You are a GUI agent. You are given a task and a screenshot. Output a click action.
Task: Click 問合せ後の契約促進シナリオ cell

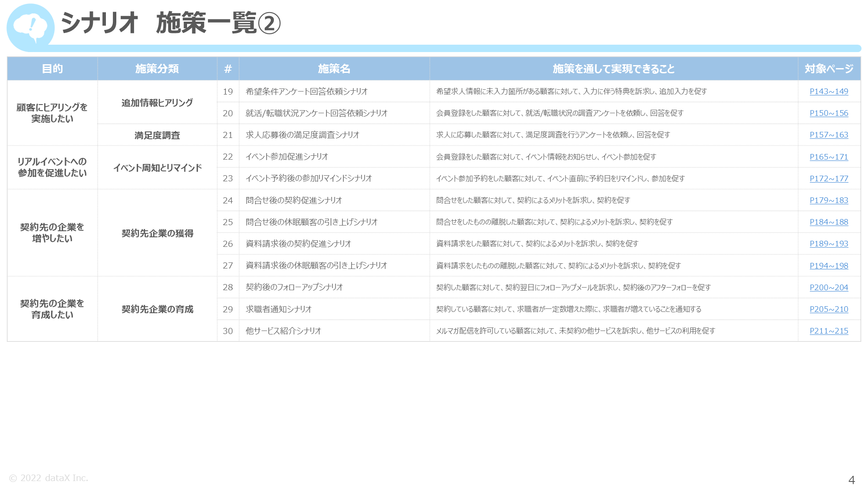click(334, 200)
